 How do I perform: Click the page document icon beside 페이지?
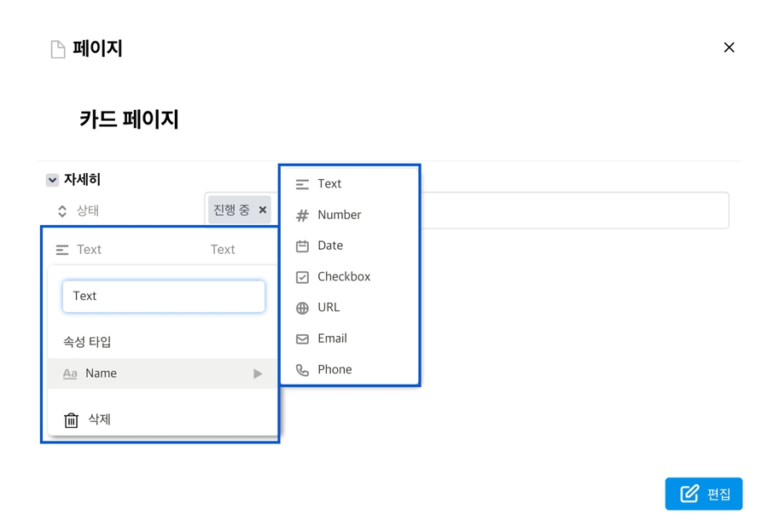pyautogui.click(x=58, y=49)
